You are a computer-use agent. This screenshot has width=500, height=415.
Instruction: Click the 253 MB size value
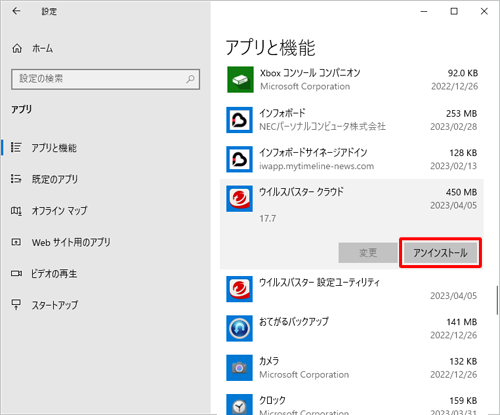(x=461, y=114)
